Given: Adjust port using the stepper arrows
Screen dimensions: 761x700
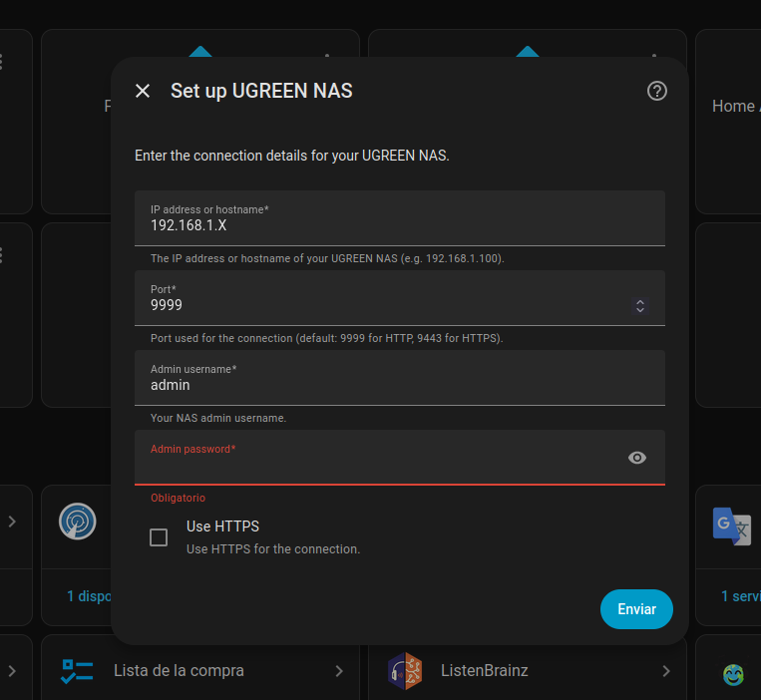Looking at the screenshot, I should coord(640,305).
